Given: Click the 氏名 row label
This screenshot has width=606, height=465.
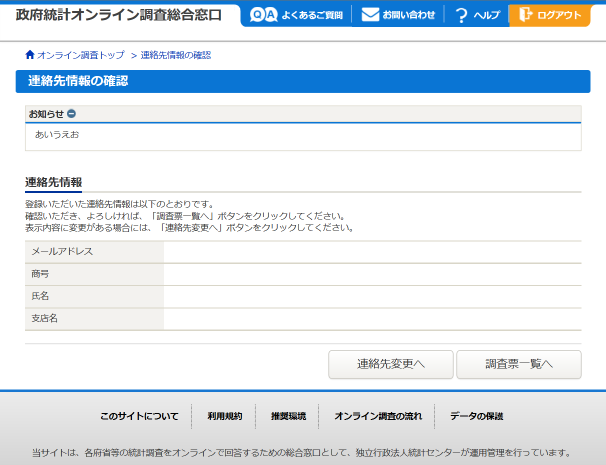Looking at the screenshot, I should pos(40,296).
